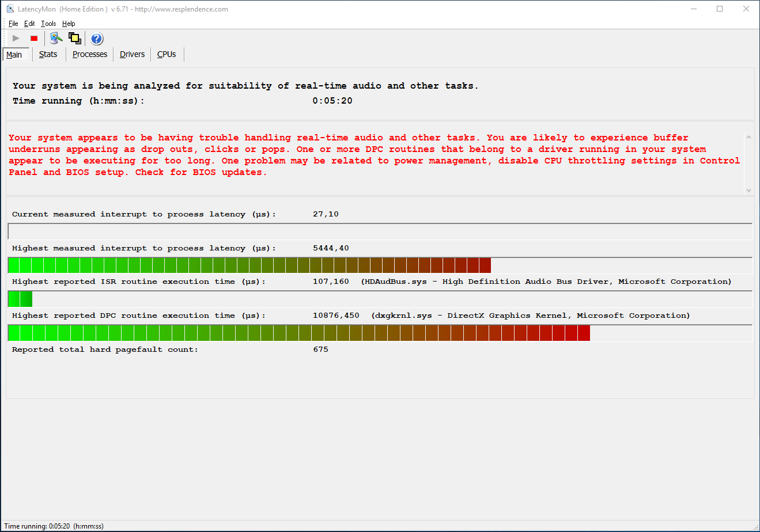This screenshot has width=760, height=532.
Task: Click the highest DPC routine execution time bar
Action: click(380, 333)
